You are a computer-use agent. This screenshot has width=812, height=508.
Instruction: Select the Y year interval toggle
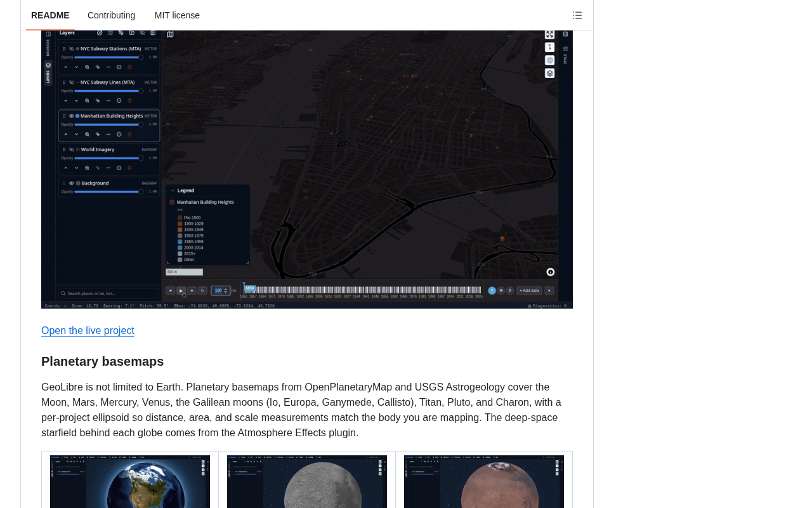(492, 290)
